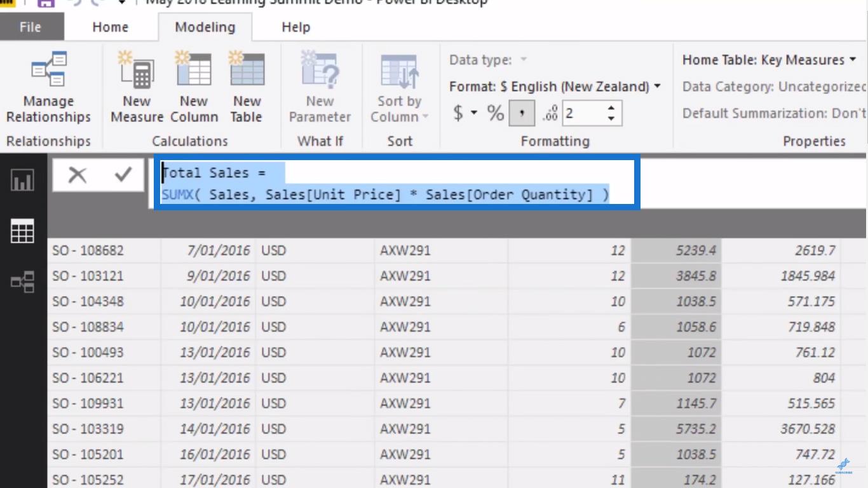Click the New Parameter button
This screenshot has height=488, width=868.
320,88
